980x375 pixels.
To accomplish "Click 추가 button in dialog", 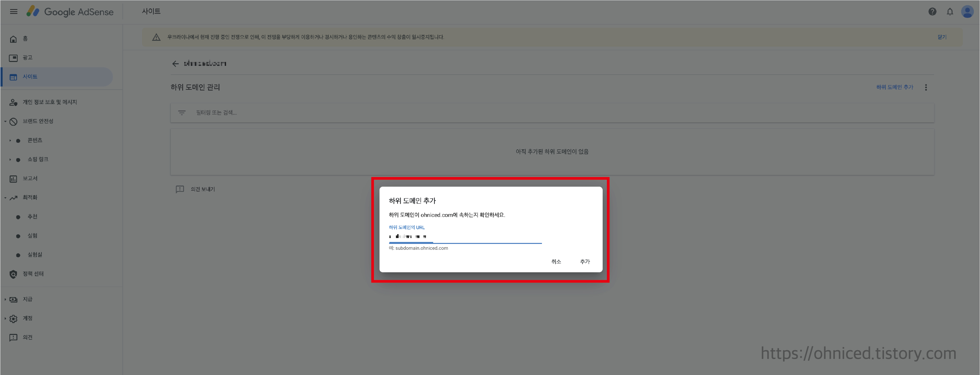I will (x=585, y=262).
